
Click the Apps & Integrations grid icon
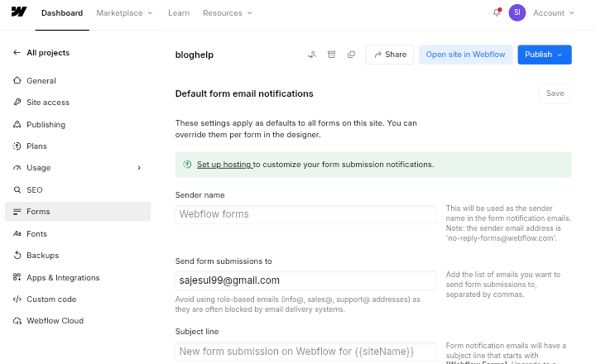click(x=17, y=277)
